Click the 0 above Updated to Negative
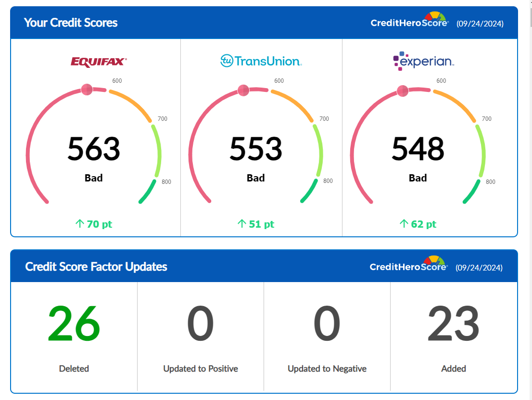 click(327, 323)
